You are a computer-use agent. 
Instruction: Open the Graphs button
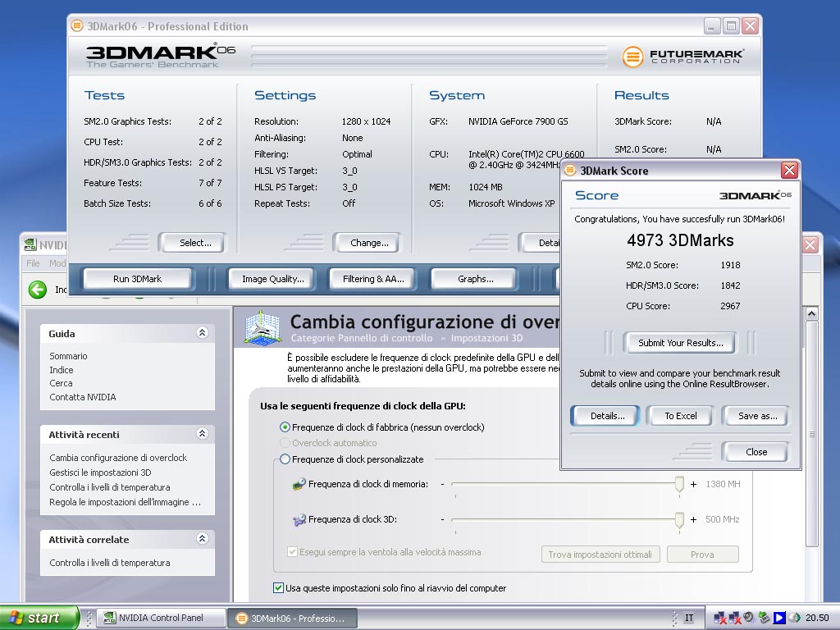[475, 279]
